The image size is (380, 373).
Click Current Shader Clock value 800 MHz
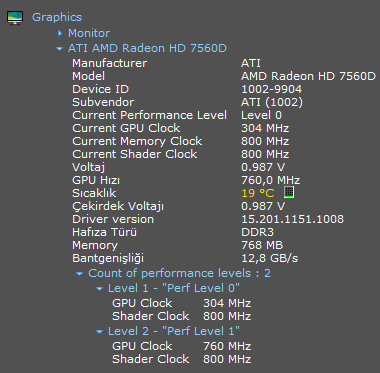pyautogui.click(x=265, y=154)
